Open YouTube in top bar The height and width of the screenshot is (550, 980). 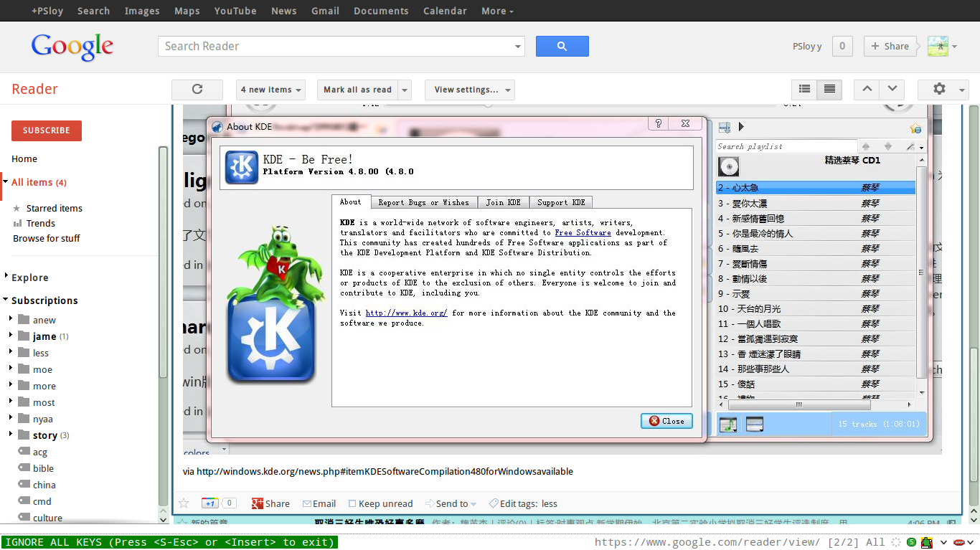(x=235, y=11)
